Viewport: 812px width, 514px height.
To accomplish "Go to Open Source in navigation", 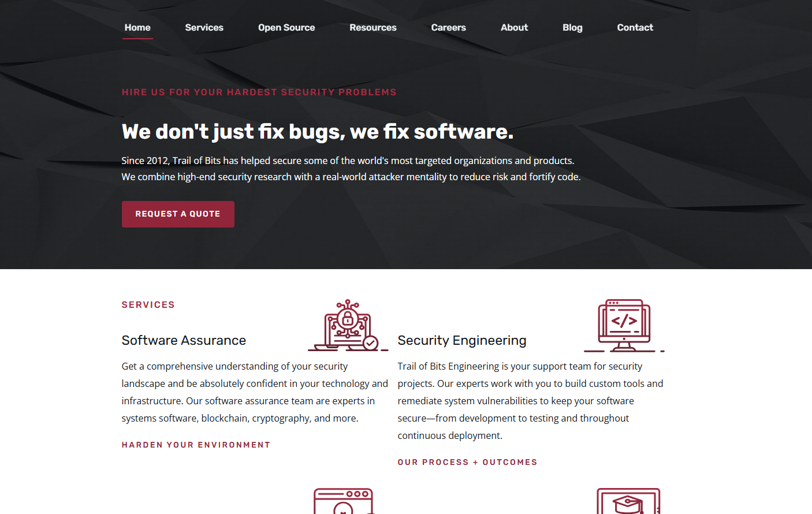I will (286, 28).
